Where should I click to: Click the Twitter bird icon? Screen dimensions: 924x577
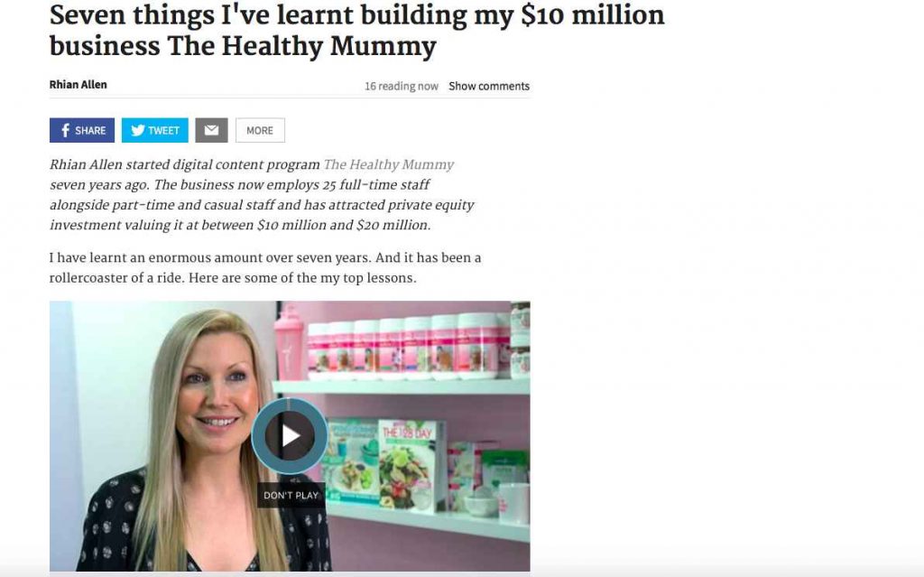tap(138, 130)
